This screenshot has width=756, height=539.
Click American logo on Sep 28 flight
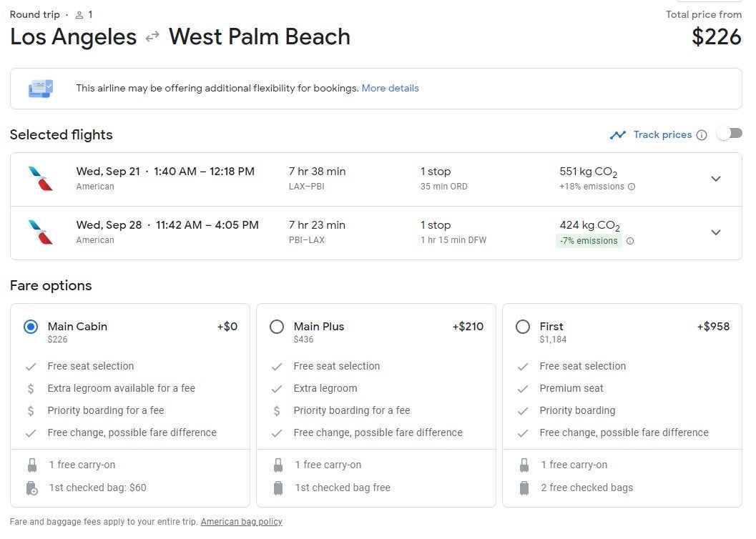click(x=41, y=232)
